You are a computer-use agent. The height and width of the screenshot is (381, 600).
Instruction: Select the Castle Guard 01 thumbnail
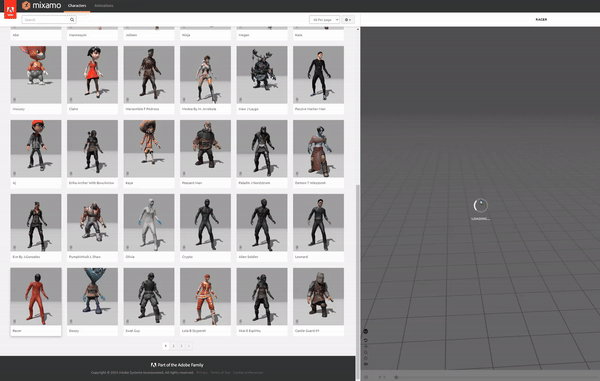pyautogui.click(x=318, y=296)
